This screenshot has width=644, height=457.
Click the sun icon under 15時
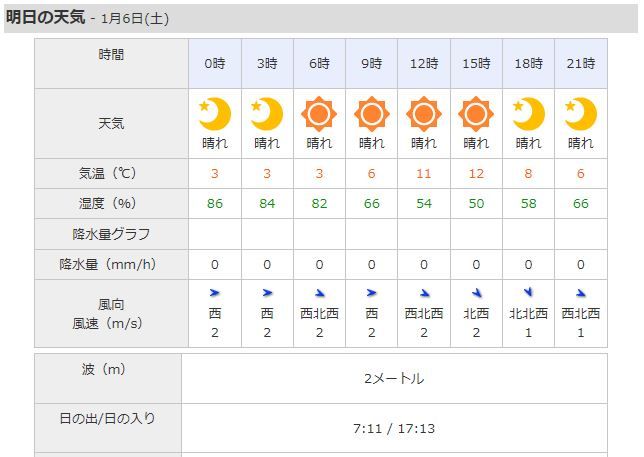click(x=476, y=114)
